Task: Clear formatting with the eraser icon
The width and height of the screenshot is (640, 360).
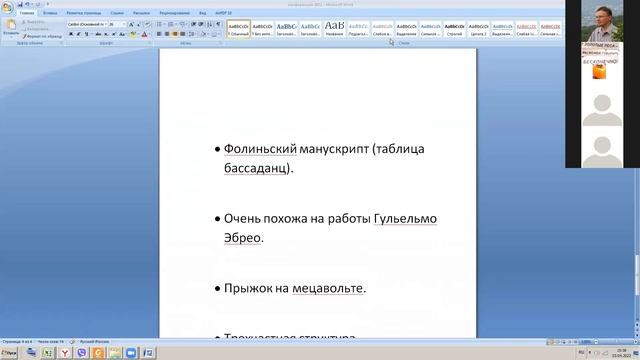Action: coord(147,24)
